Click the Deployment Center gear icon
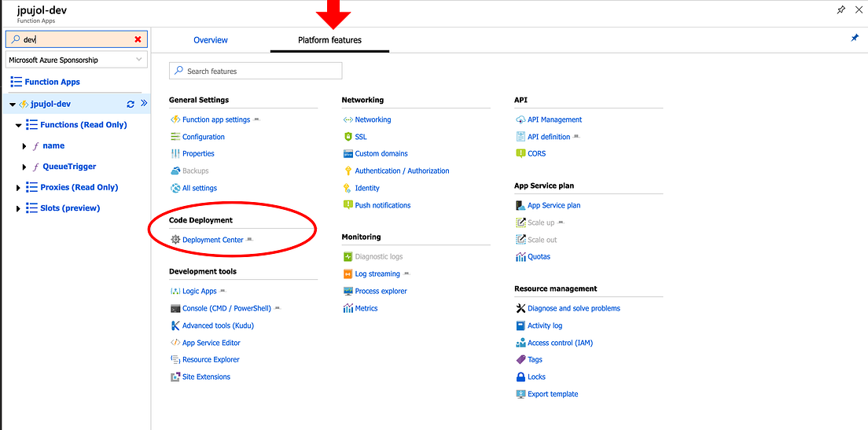This screenshot has width=868, height=430. 175,240
